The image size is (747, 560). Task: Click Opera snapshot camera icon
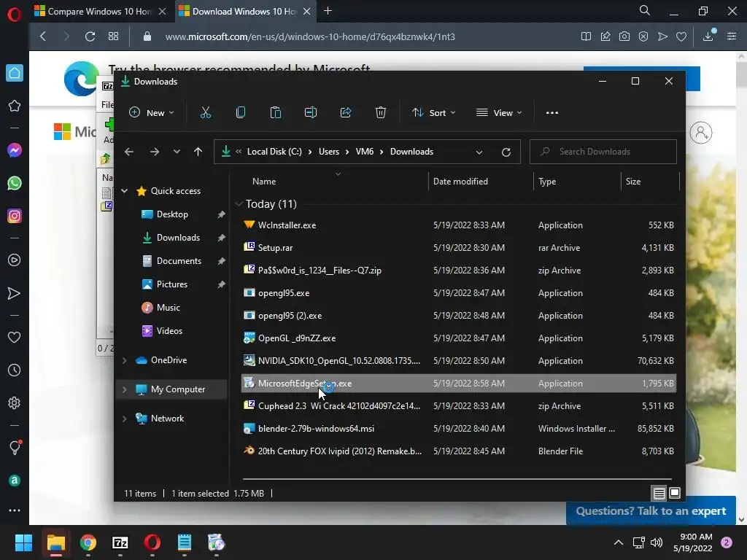(624, 36)
